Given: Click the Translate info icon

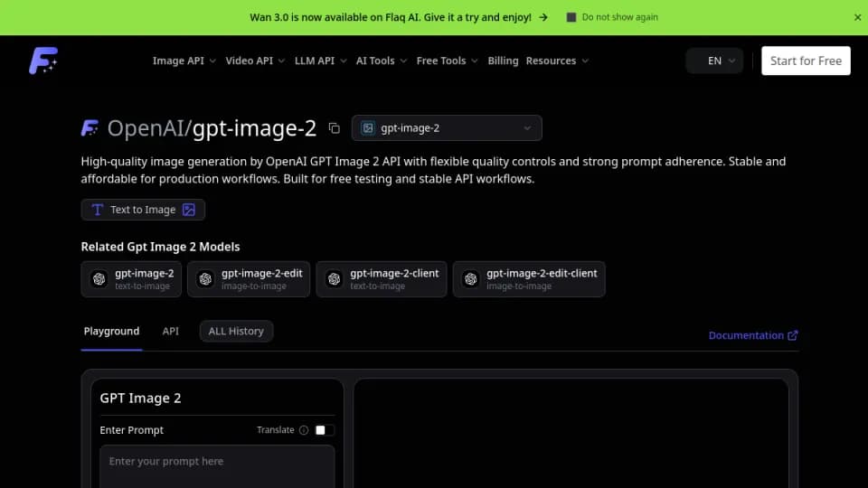Looking at the screenshot, I should point(304,430).
